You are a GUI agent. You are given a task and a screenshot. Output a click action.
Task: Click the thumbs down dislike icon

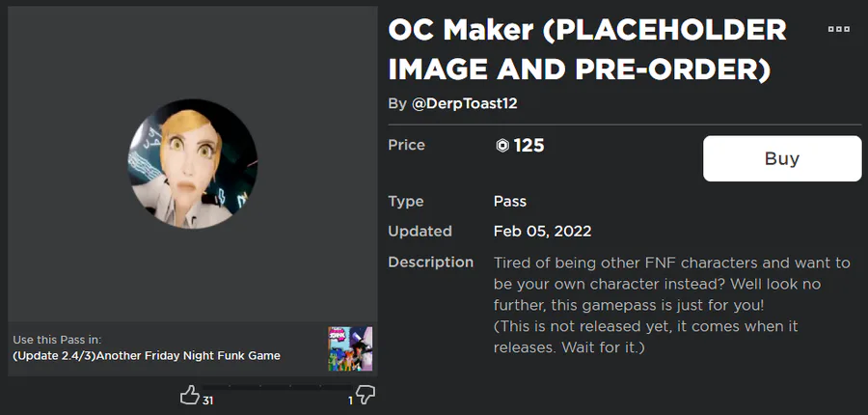tap(366, 396)
